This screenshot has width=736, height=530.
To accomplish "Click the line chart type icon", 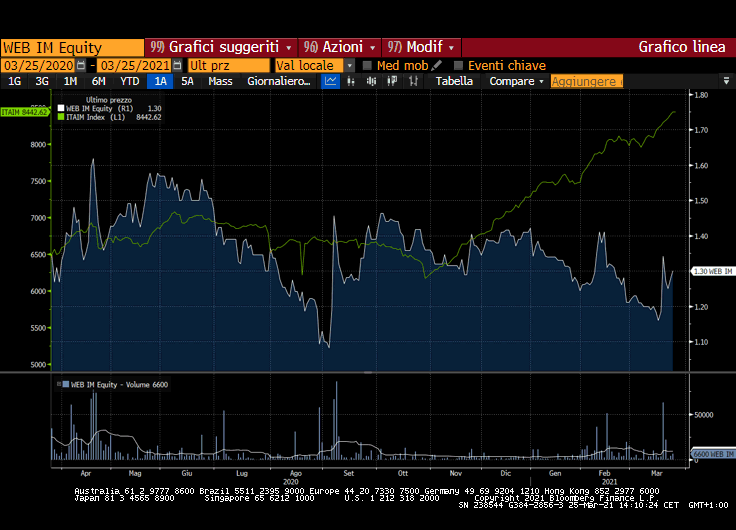I will pyautogui.click(x=331, y=81).
